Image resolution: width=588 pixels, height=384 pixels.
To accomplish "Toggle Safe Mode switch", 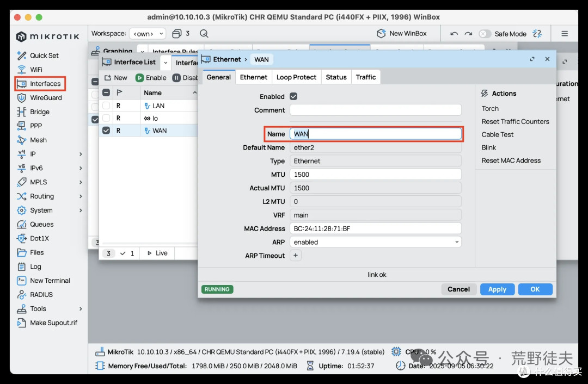I will (485, 34).
